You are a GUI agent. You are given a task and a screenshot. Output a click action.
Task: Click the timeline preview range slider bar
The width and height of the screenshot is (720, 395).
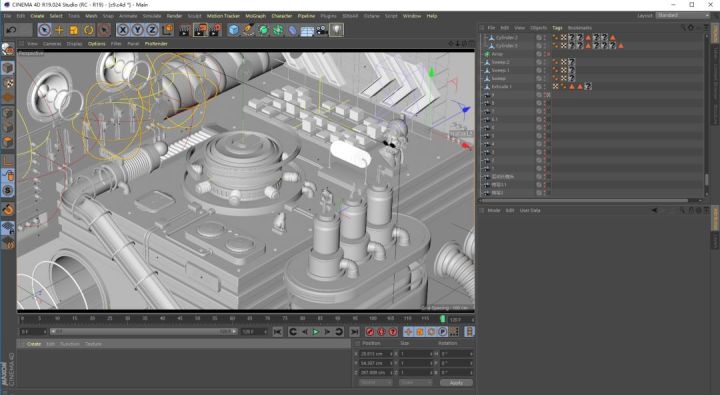(x=143, y=332)
